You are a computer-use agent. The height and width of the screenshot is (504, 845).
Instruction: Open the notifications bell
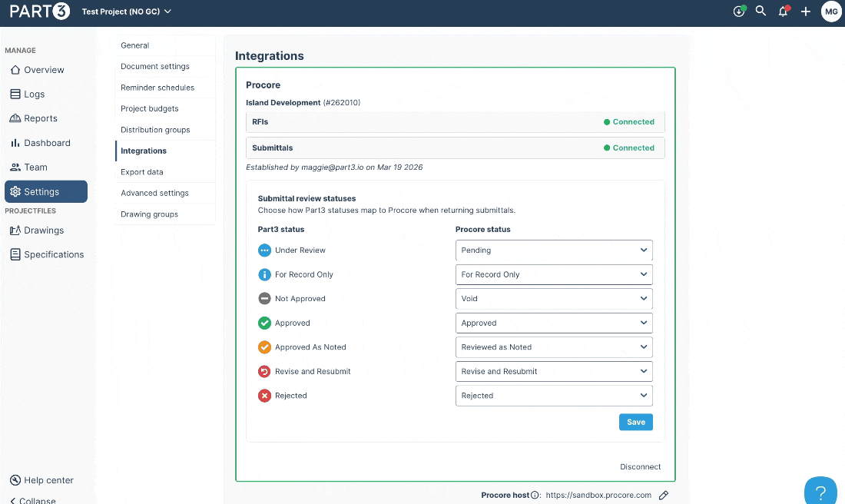[783, 12]
